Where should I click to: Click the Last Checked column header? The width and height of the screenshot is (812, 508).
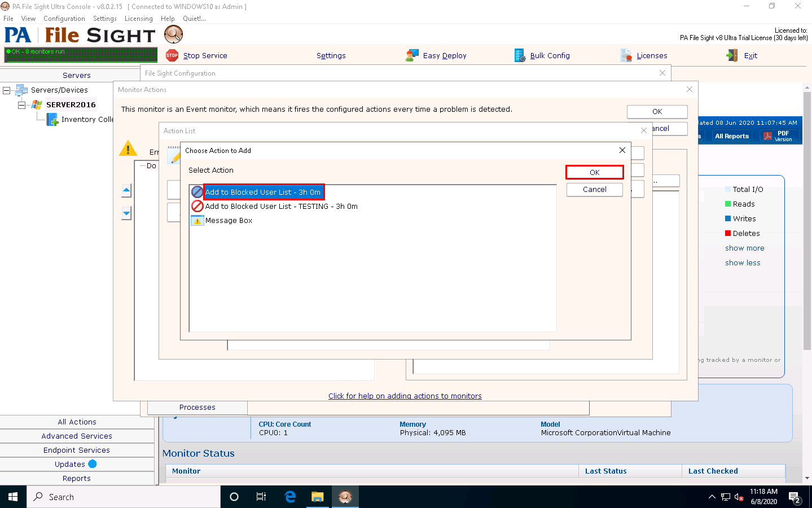[x=734, y=471]
